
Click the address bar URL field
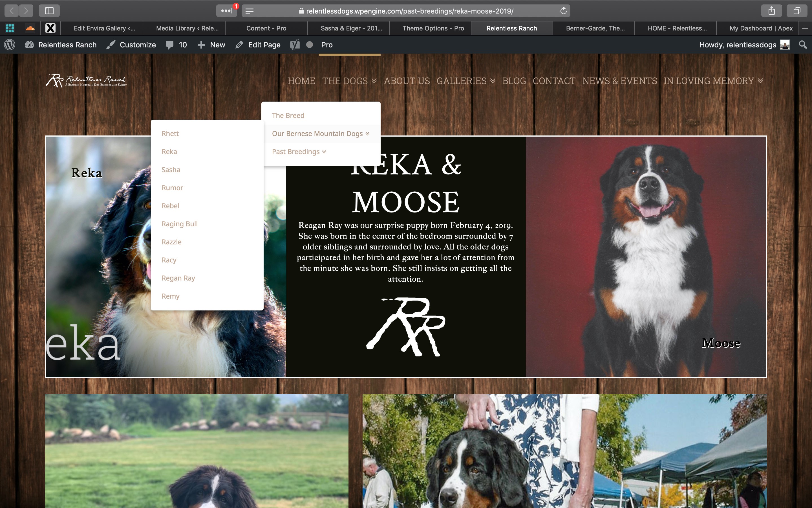pos(406,11)
